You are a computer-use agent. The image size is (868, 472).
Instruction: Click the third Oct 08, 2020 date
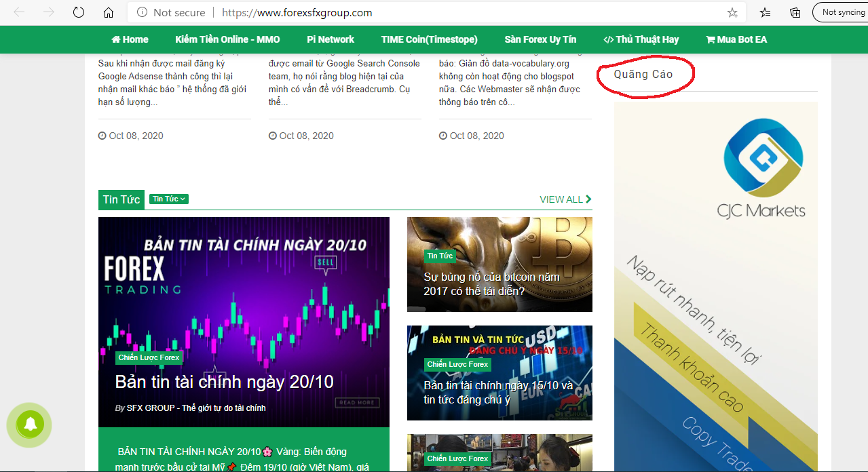coord(472,136)
